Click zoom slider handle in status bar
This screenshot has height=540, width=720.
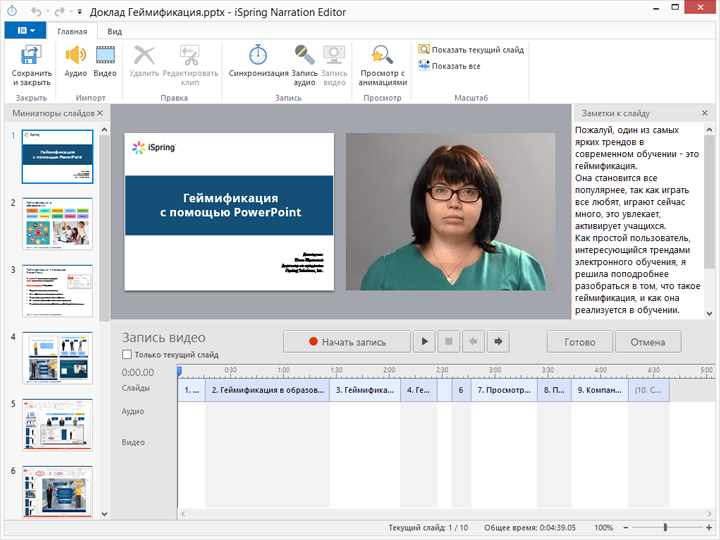click(665, 528)
